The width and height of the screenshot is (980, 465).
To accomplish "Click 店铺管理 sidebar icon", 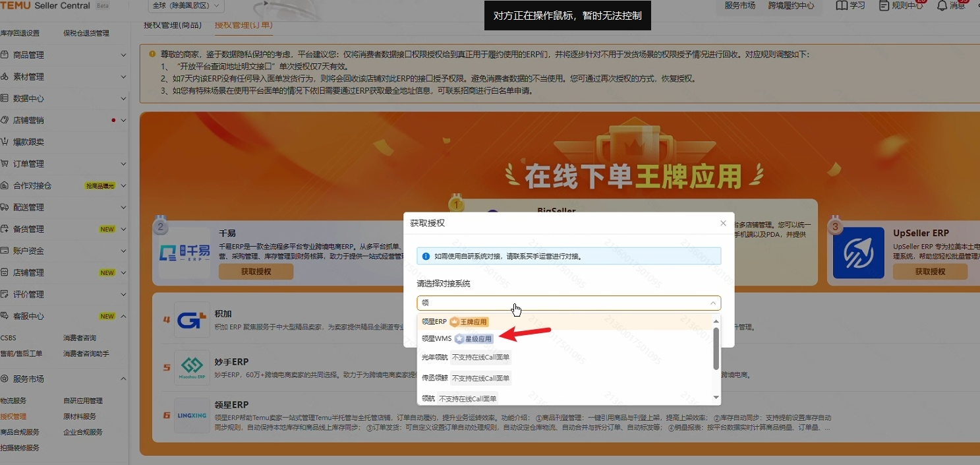I will pyautogui.click(x=5, y=272).
